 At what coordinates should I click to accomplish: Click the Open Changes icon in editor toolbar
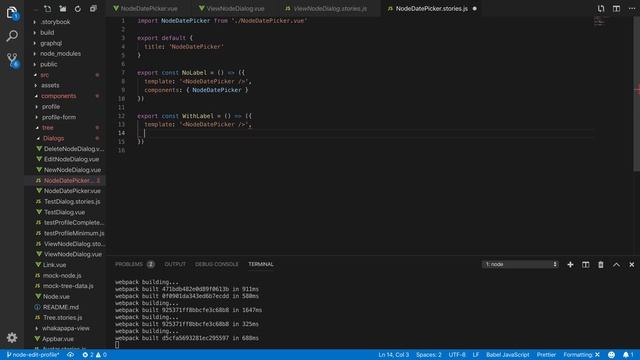(601, 9)
